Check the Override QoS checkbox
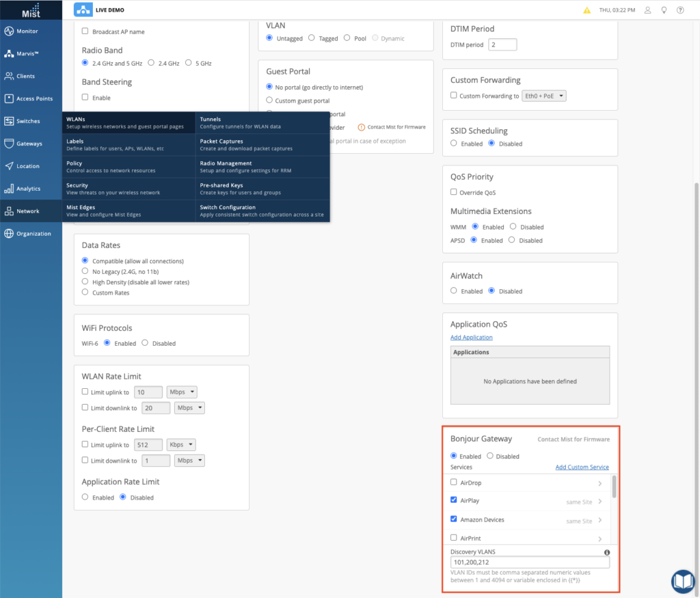 click(453, 192)
